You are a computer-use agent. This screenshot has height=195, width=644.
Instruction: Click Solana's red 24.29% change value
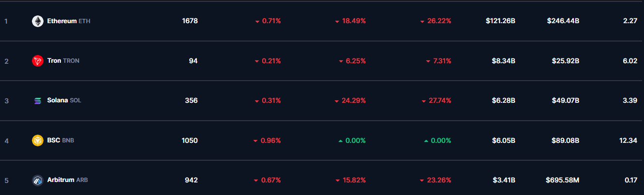click(x=350, y=100)
